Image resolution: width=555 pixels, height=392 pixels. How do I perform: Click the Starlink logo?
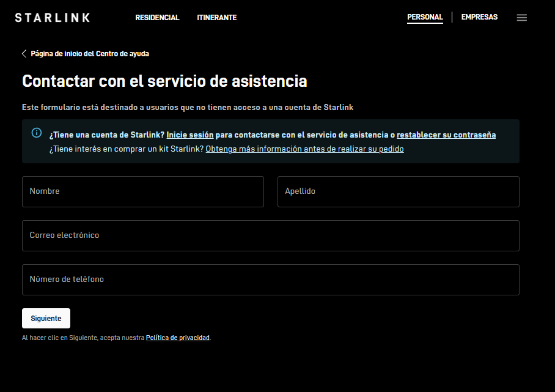tap(52, 17)
